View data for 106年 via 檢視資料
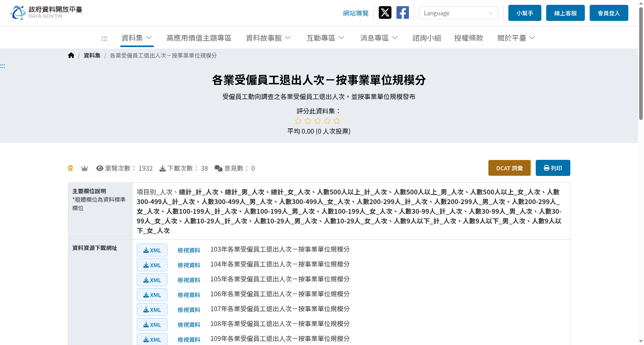 pyautogui.click(x=189, y=295)
